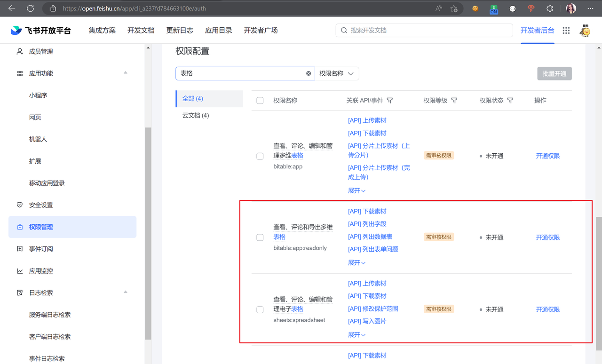
Task: Clear the search text with the X icon
Action: point(309,73)
